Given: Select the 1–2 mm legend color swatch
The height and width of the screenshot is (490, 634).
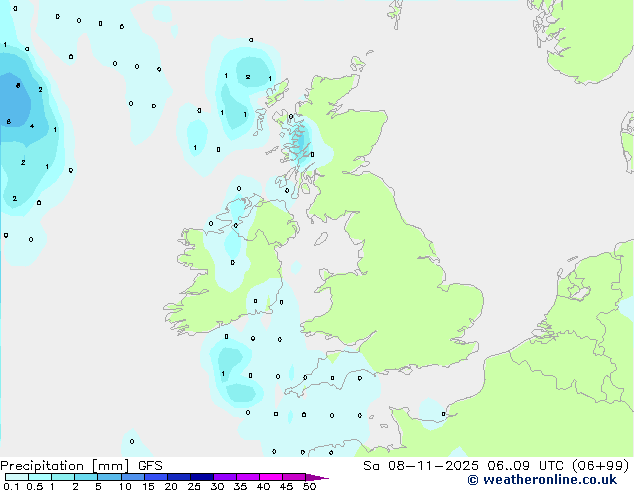Looking at the screenshot, I should [63, 477].
